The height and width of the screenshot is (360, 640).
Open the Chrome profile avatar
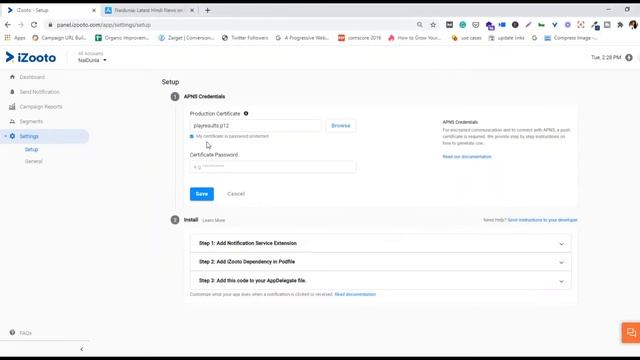tap(633, 25)
